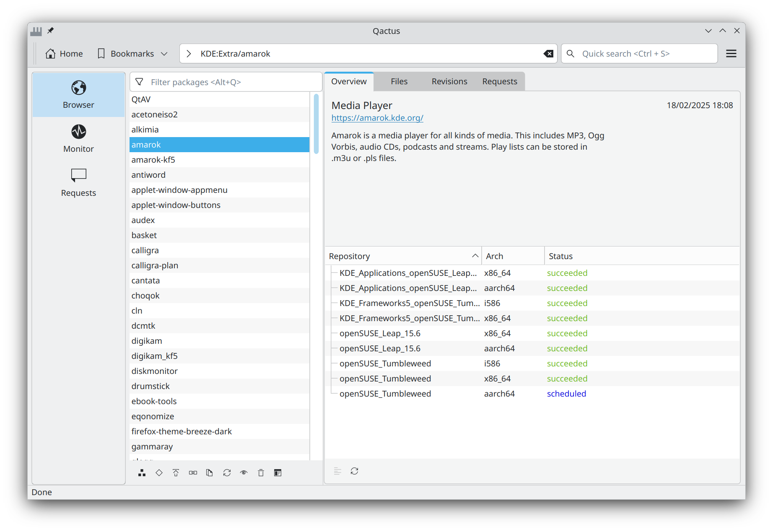
Task: Select the digikam_kf5 package
Action: pyautogui.click(x=219, y=356)
